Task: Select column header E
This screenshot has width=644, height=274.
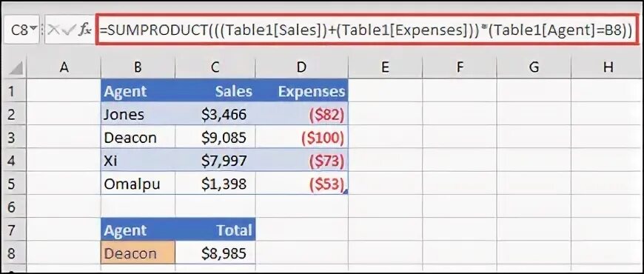Action: tap(385, 67)
